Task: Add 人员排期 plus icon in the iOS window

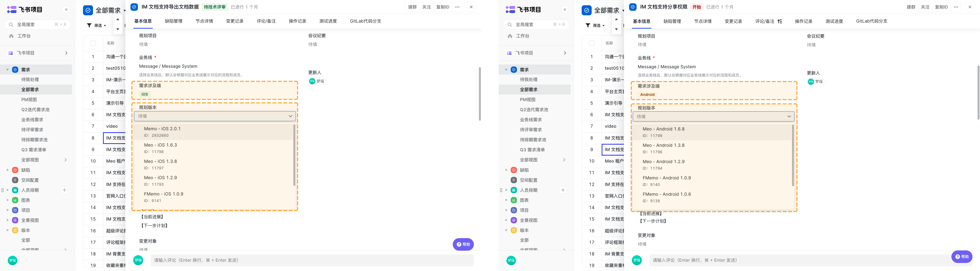Action: pos(64,190)
